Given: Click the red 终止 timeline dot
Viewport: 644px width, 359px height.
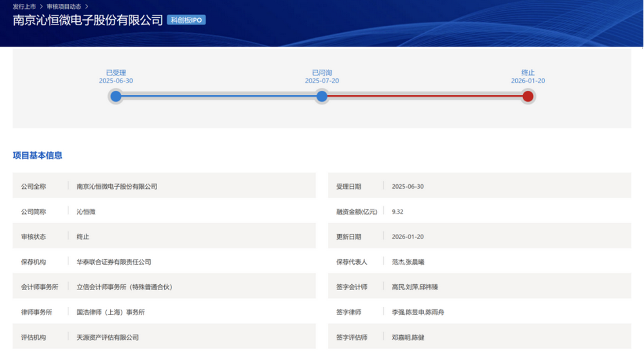Looking at the screenshot, I should click(x=528, y=96).
